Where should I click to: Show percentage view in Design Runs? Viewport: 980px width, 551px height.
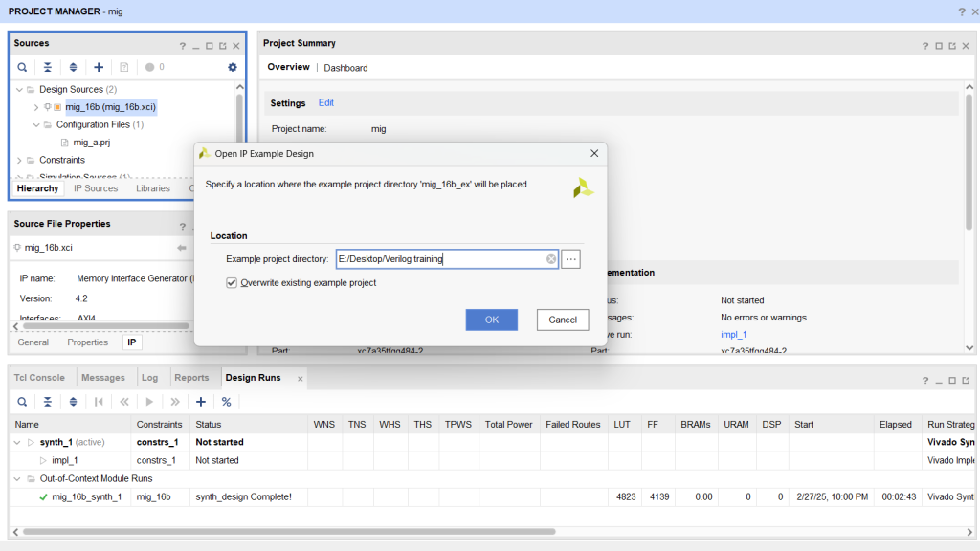coord(226,402)
